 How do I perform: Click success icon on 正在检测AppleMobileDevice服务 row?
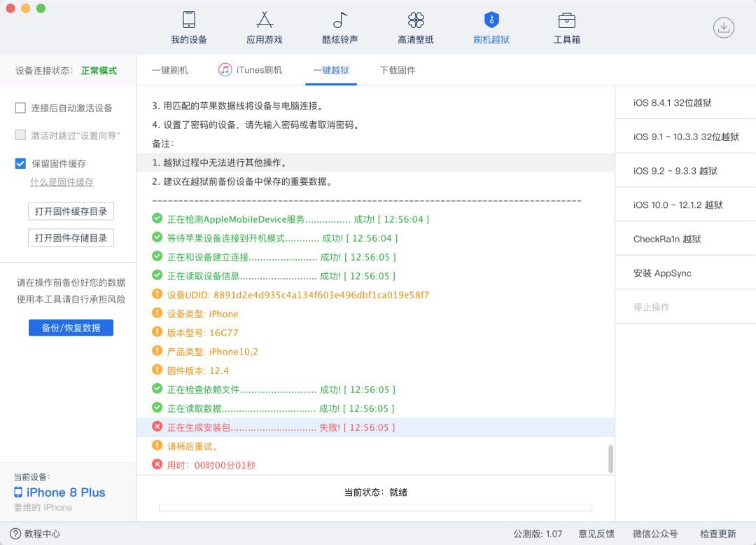pos(157,219)
